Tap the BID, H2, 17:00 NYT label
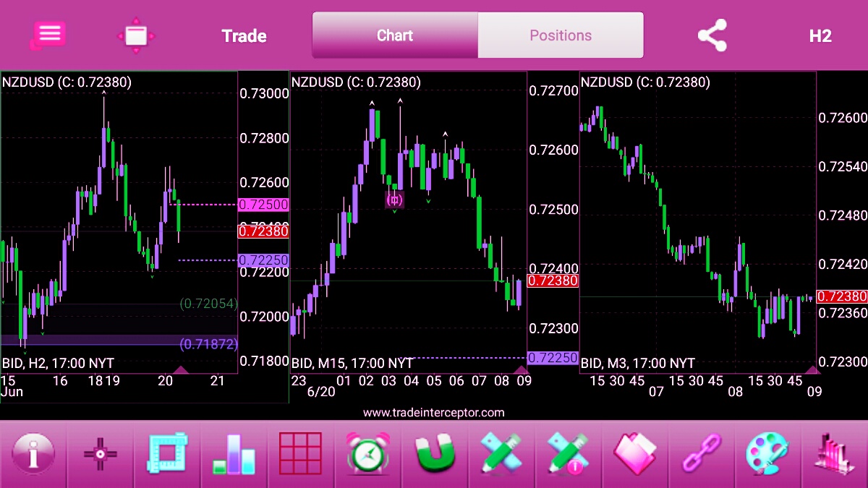 click(58, 363)
